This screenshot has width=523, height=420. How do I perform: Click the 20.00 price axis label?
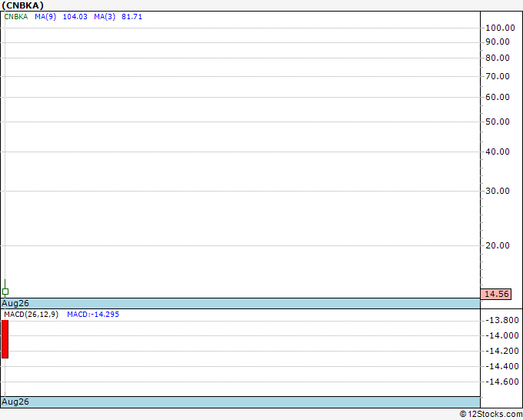pos(498,246)
